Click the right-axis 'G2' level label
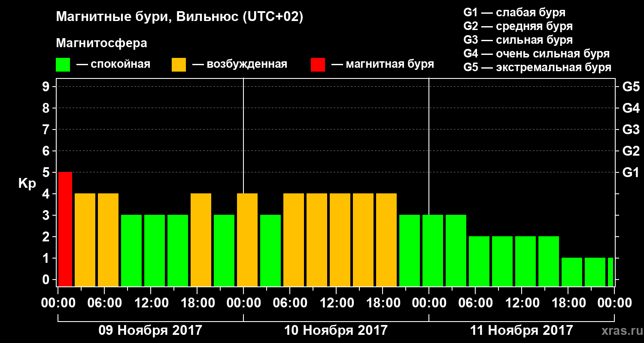Image resolution: width=644 pixels, height=343 pixels. 631,151
